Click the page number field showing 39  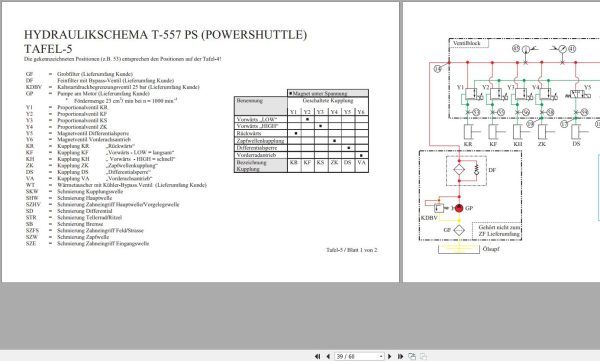point(356,356)
